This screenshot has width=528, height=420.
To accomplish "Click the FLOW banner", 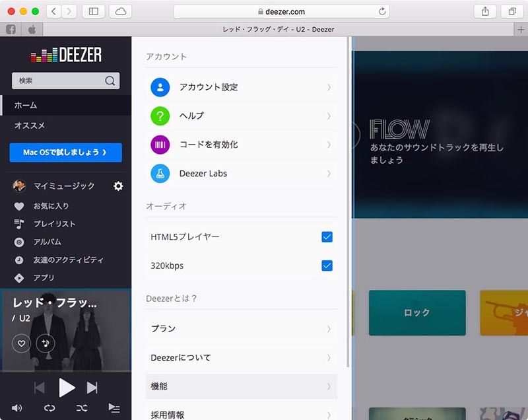I will tap(440, 135).
